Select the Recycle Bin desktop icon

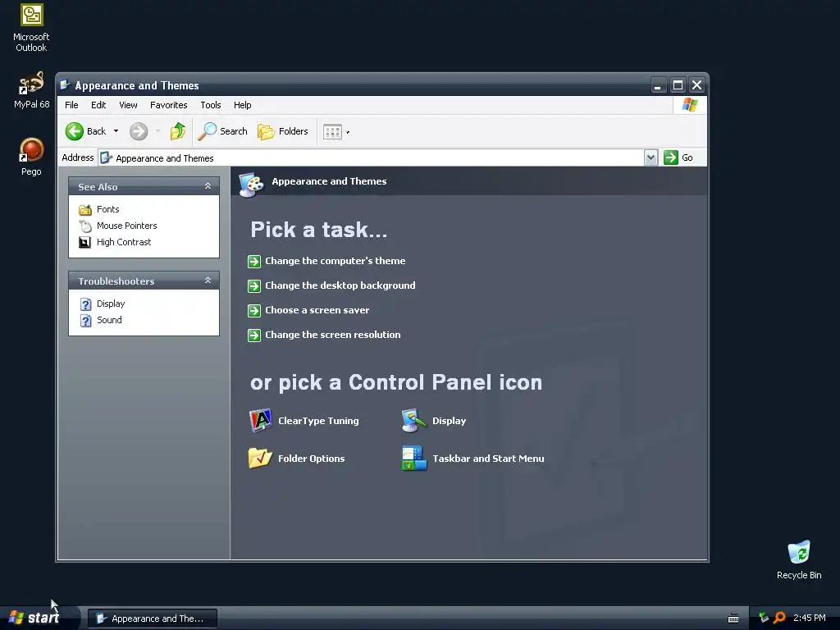[799, 559]
